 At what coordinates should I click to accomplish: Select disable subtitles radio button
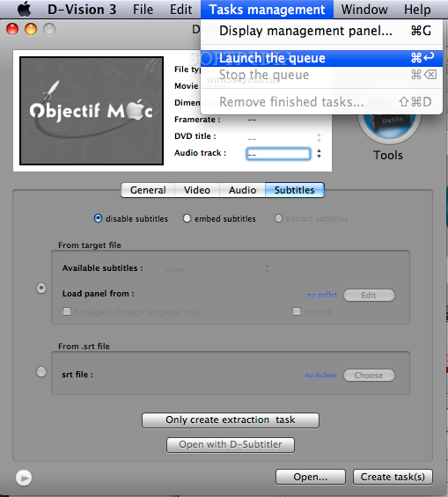pyautogui.click(x=98, y=218)
